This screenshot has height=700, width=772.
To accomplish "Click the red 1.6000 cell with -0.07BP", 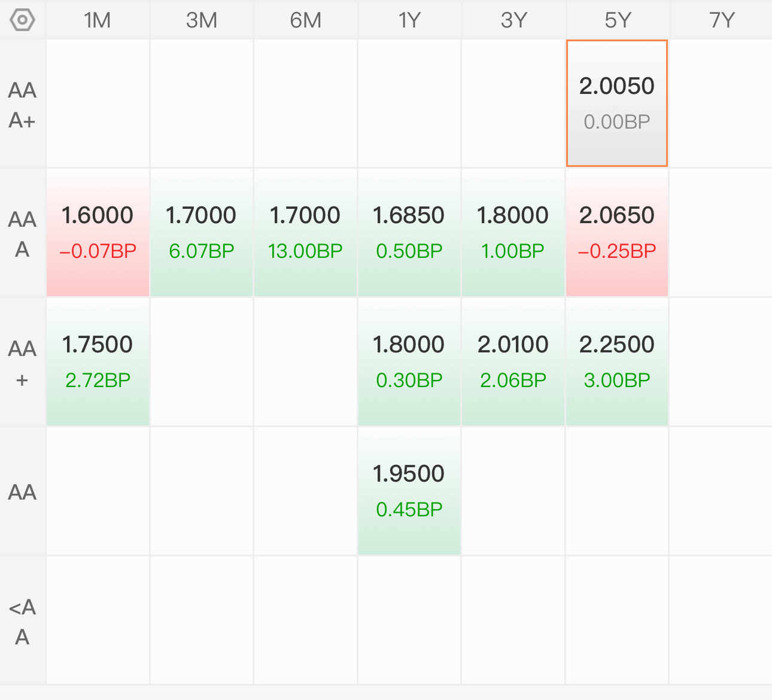I will [x=98, y=232].
